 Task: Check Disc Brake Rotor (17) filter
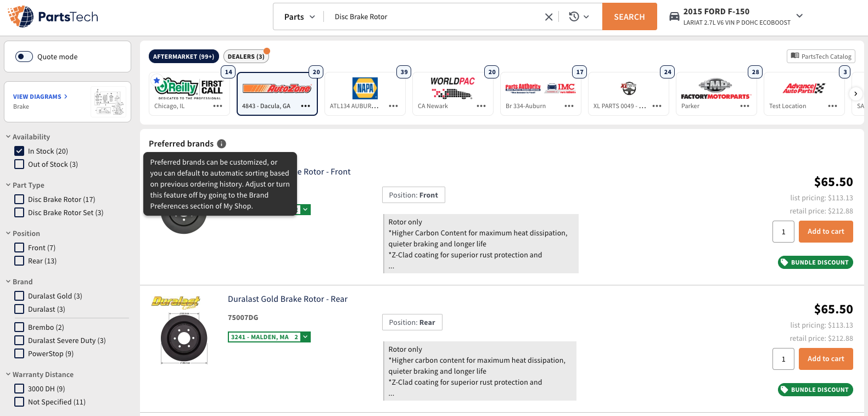19,199
